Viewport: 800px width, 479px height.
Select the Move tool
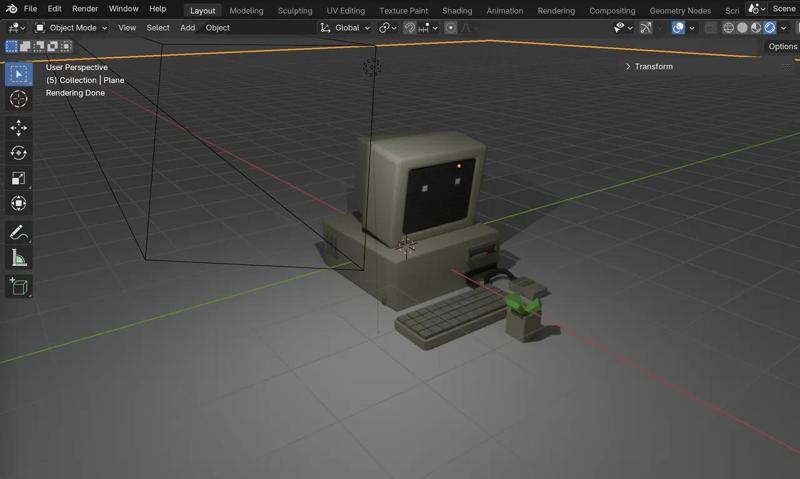tap(19, 128)
